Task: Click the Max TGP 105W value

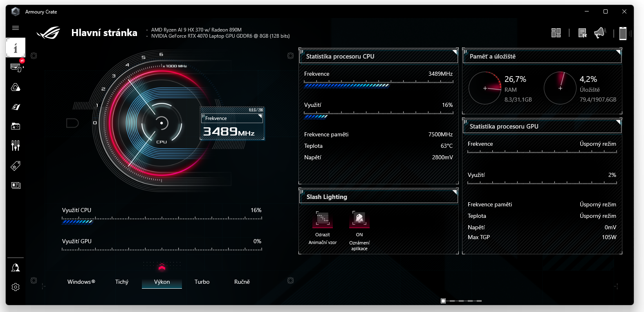Action: 609,237
